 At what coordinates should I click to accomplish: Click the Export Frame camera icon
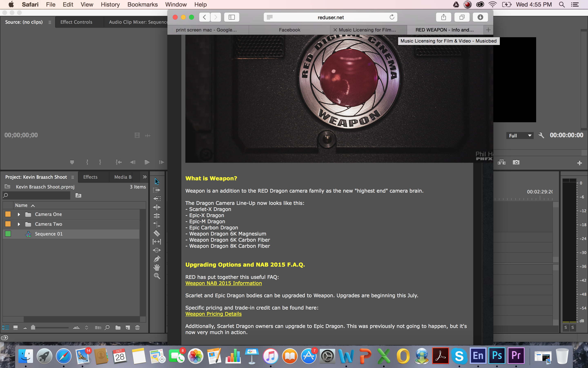point(516,162)
